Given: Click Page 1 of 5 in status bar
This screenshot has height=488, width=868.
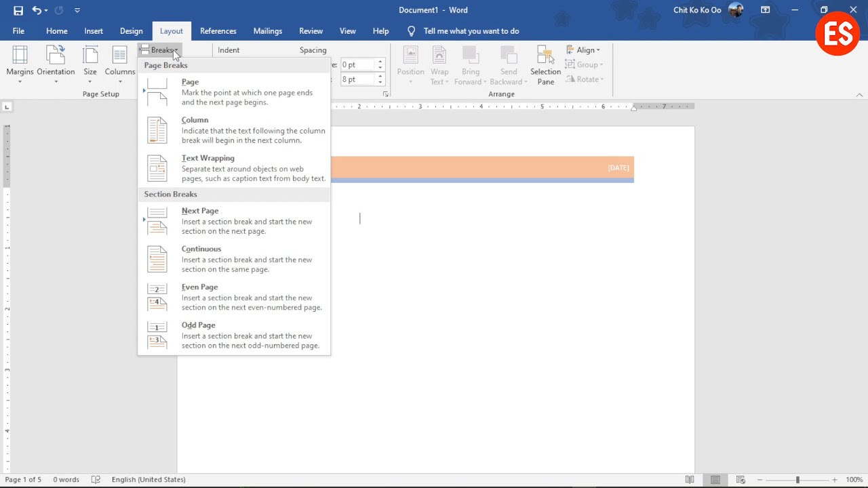Looking at the screenshot, I should pos(23,480).
